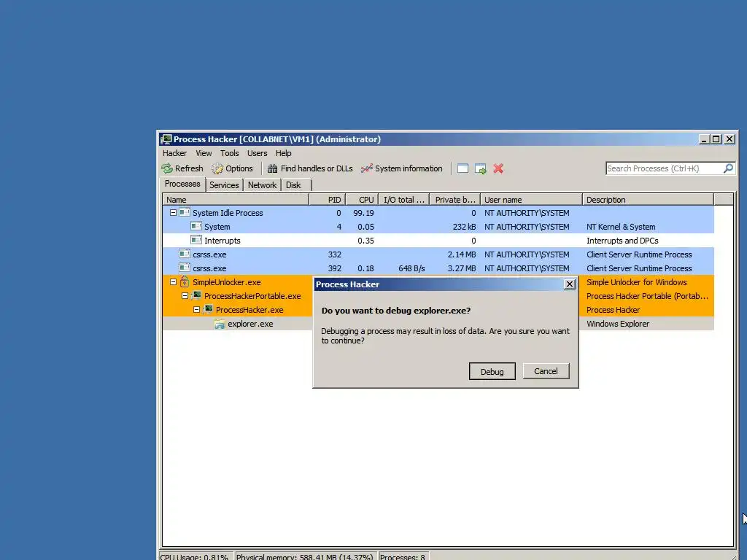Open Options via gear icon

click(217, 168)
